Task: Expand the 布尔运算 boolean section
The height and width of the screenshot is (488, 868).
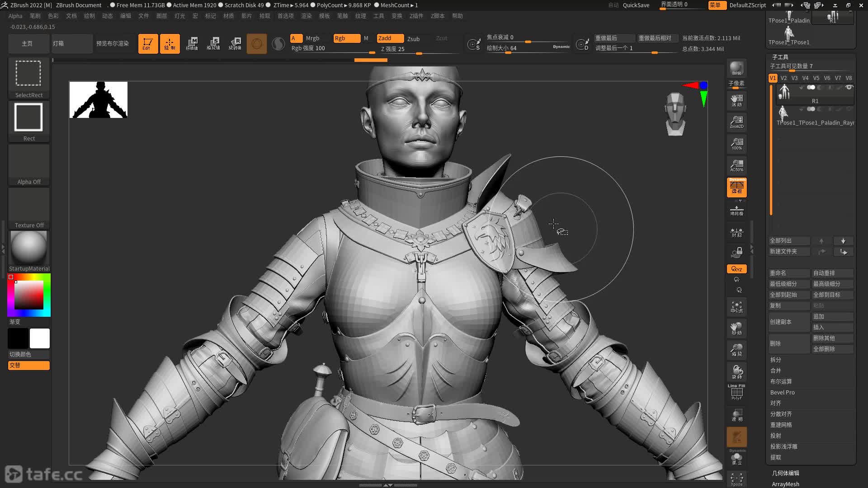Action: (x=781, y=381)
